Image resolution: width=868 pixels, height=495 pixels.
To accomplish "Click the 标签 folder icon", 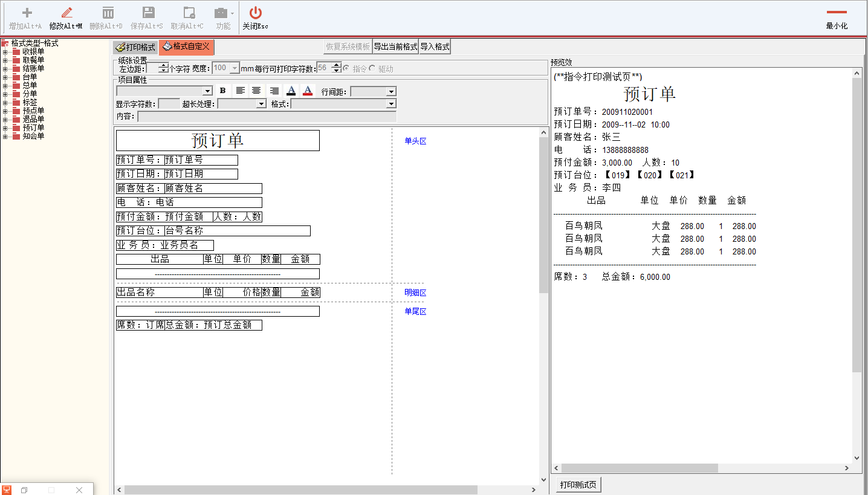I will coord(16,102).
